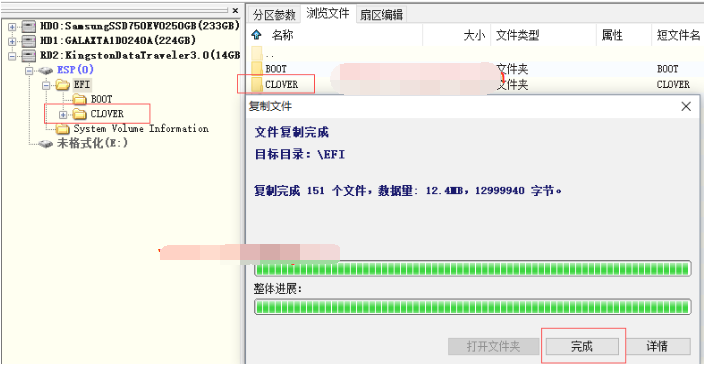Close the left disk tree panel

click(235, 11)
